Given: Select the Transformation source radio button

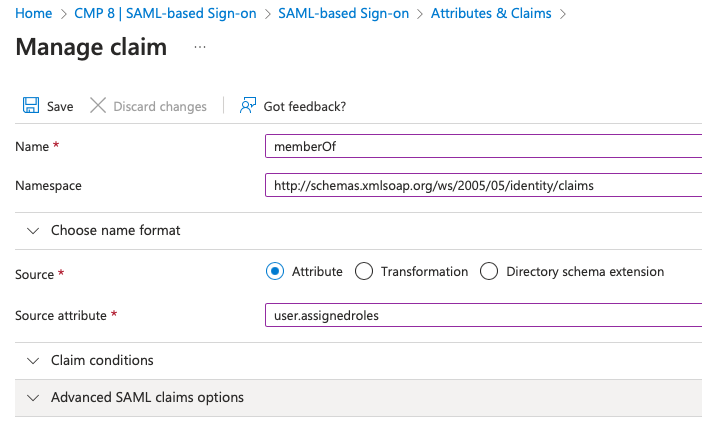Looking at the screenshot, I should (364, 271).
